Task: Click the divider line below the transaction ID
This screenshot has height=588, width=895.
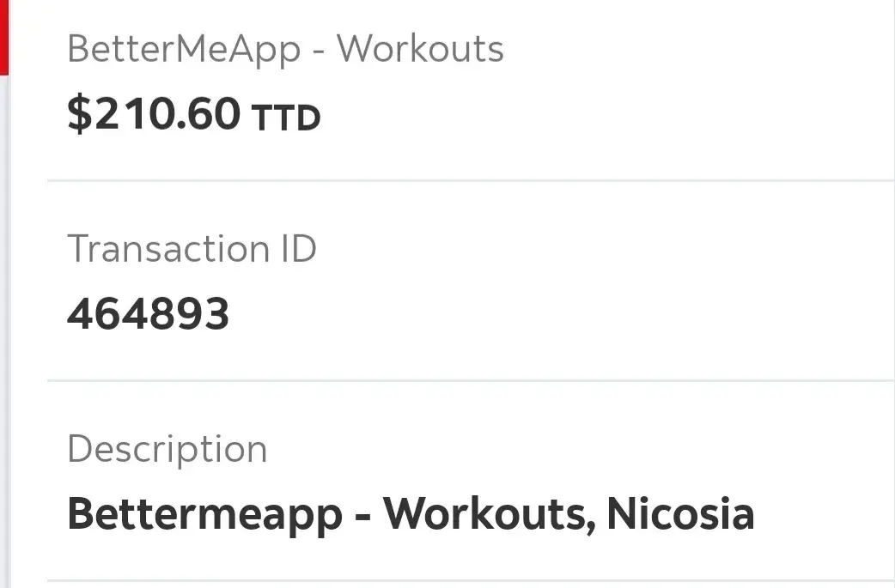Action: click(x=471, y=379)
